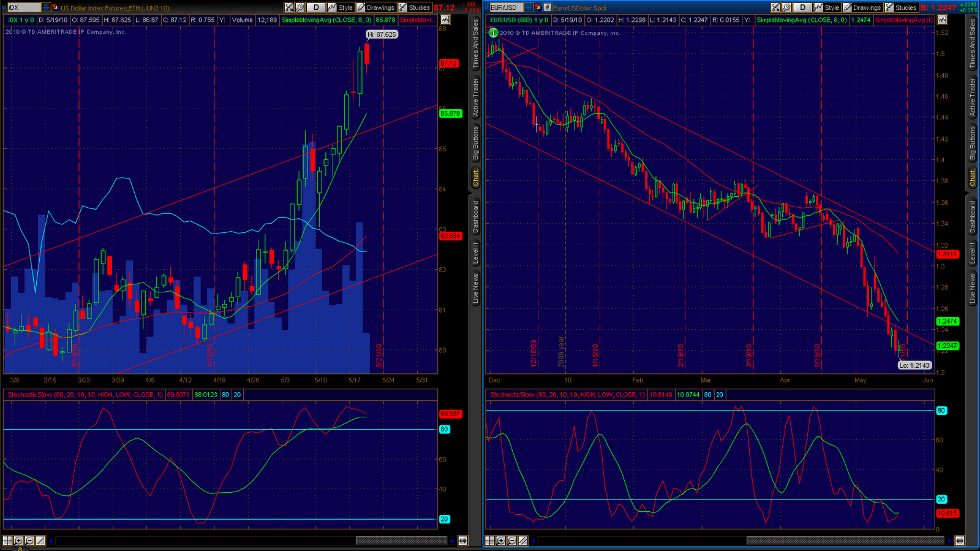This screenshot has height=551, width=980.
Task: Click the clipboard color-link icon beside the /DX symbol
Action: click(x=56, y=7)
